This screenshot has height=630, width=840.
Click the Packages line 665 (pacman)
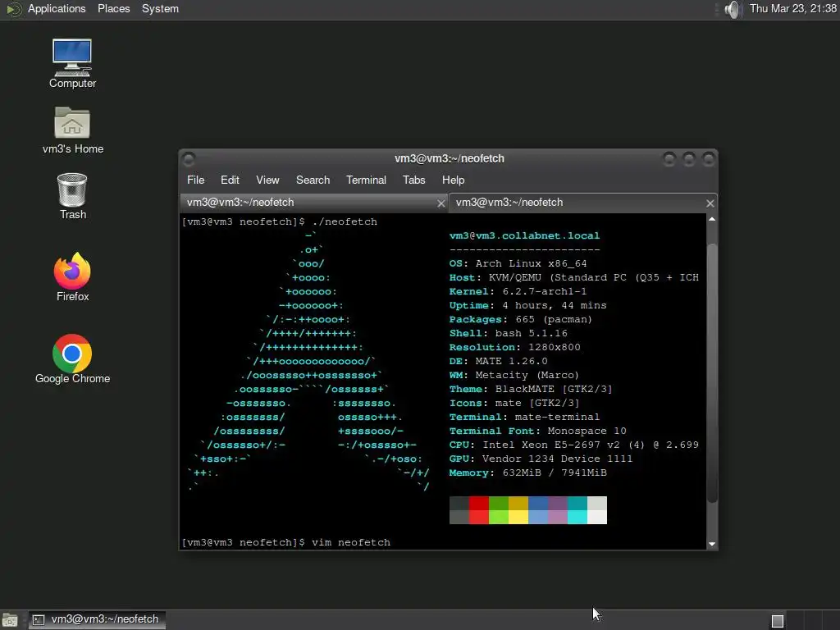coord(521,319)
